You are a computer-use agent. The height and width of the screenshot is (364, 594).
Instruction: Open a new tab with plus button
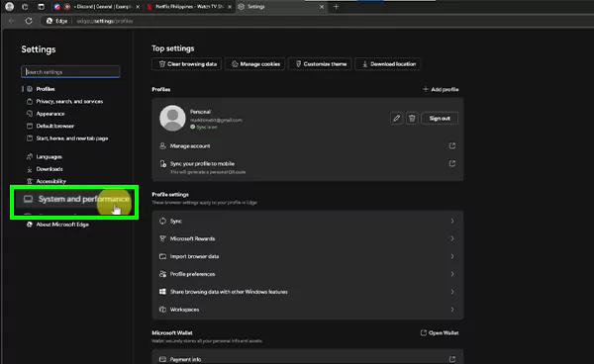(x=336, y=7)
